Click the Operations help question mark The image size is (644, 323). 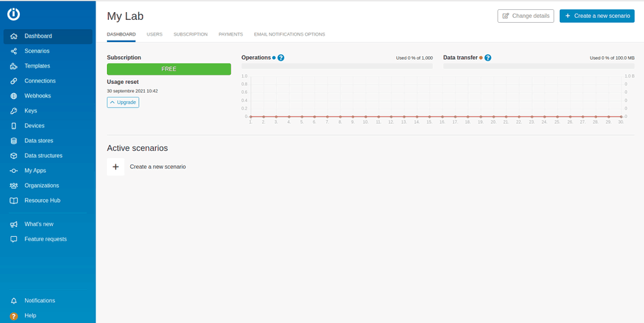coord(281,58)
